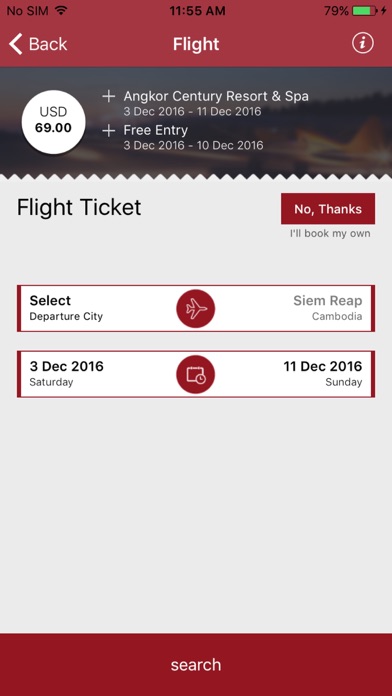392x696 pixels.
Task: Tap the Wi-Fi icon in status bar
Action: click(61, 10)
